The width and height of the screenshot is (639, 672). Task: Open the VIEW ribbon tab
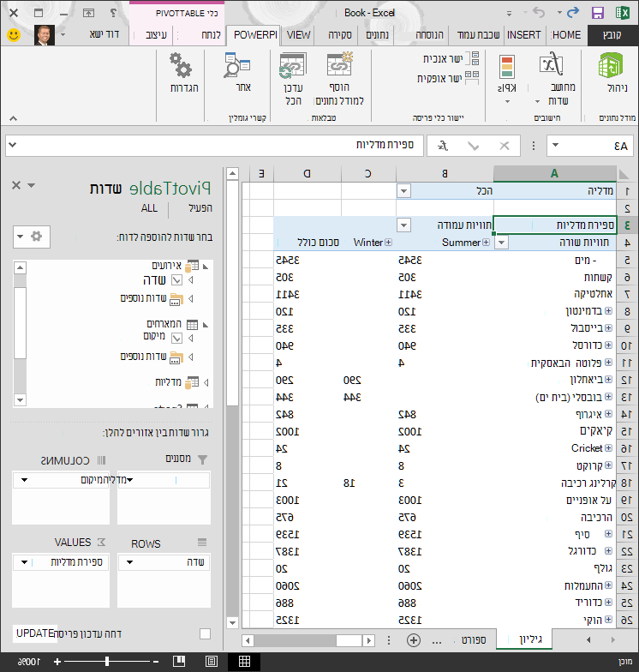(298, 34)
